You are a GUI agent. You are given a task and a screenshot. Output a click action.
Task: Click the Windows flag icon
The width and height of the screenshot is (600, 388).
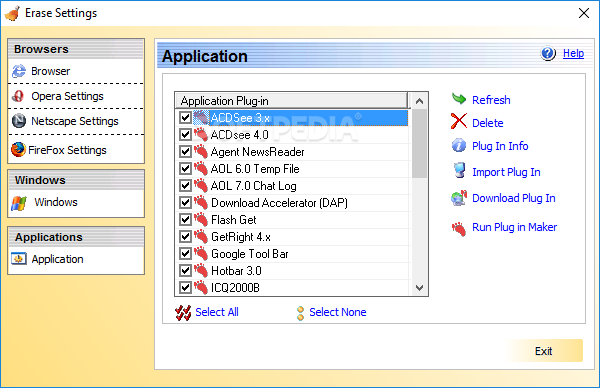tap(19, 203)
